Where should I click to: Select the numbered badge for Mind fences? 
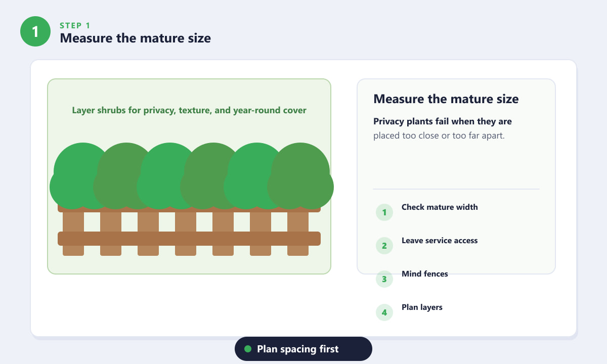tap(384, 279)
